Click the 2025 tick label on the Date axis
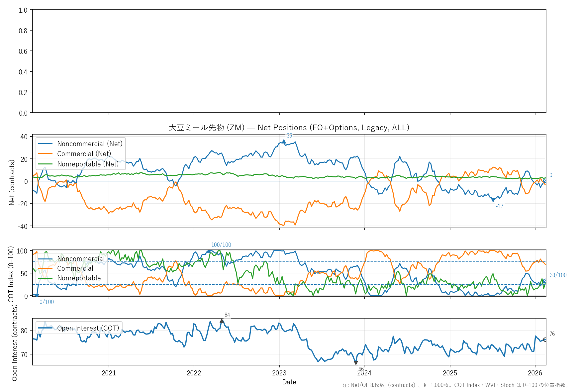The height and width of the screenshot is (392, 574). point(450,373)
